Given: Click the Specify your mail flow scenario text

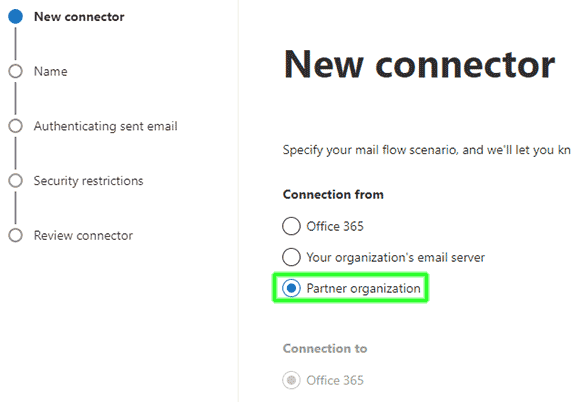Looking at the screenshot, I should [x=427, y=150].
